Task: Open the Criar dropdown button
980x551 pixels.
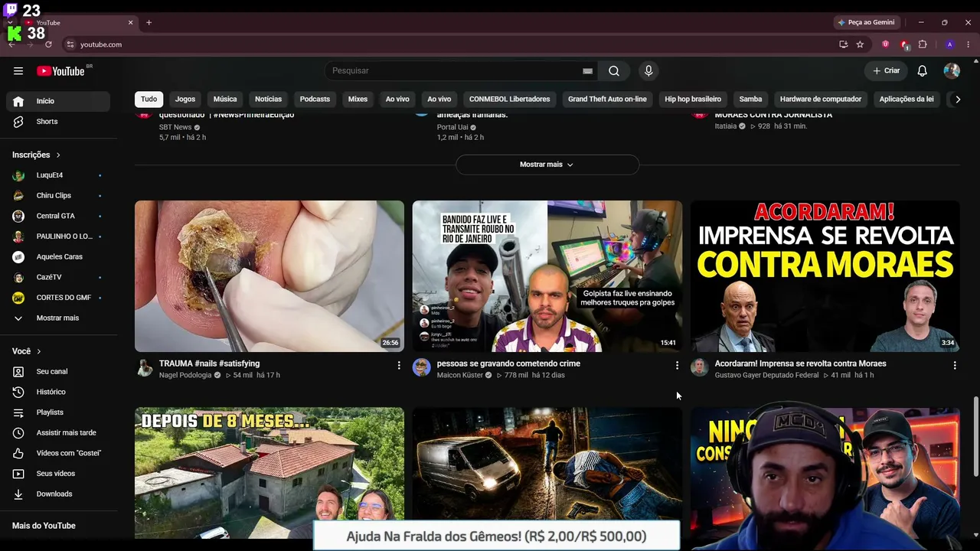Action: (x=887, y=71)
